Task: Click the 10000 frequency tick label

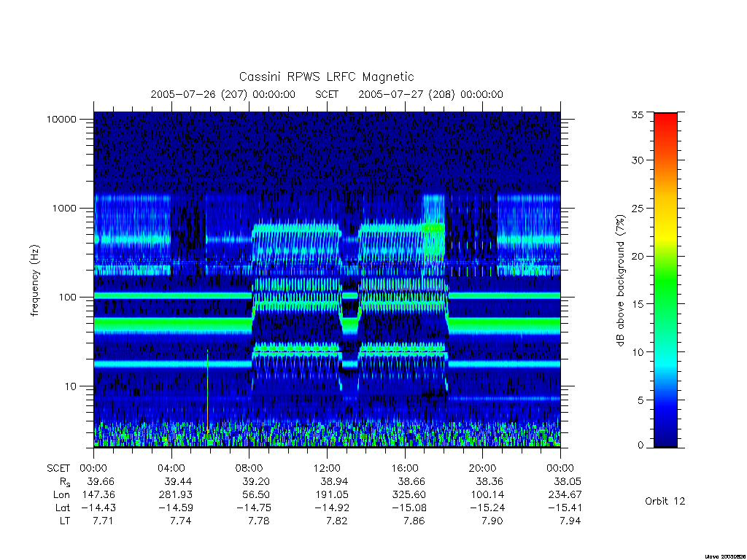Action: pyautogui.click(x=61, y=119)
